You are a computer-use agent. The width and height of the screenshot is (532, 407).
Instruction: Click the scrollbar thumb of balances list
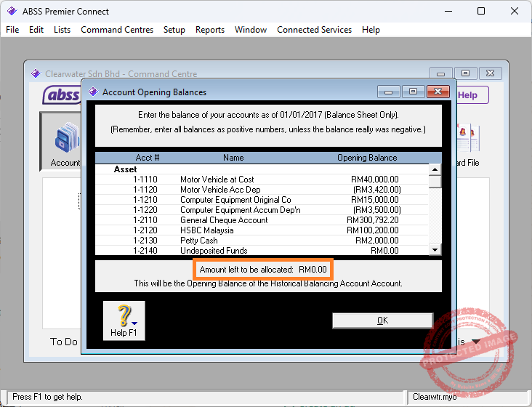click(435, 182)
